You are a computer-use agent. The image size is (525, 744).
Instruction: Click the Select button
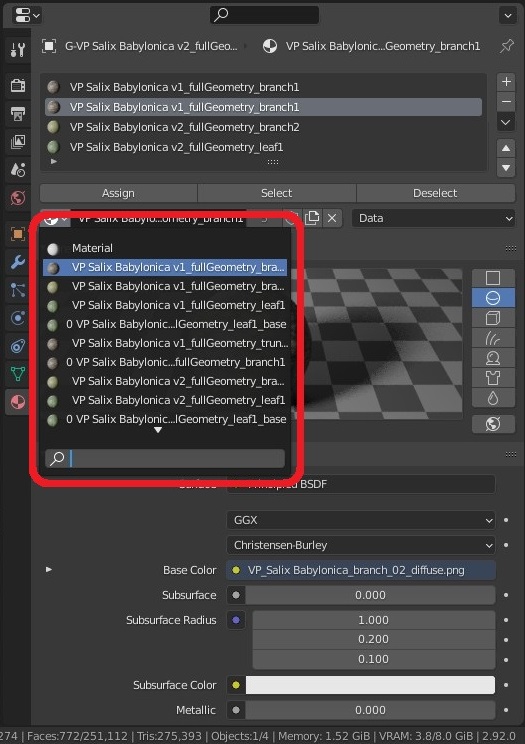[x=277, y=193]
